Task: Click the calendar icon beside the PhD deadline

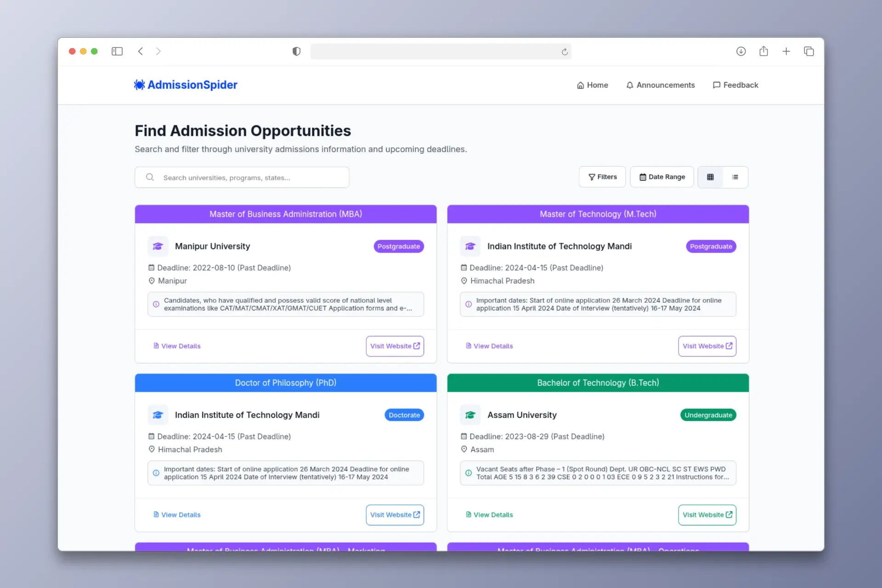Action: tap(152, 436)
